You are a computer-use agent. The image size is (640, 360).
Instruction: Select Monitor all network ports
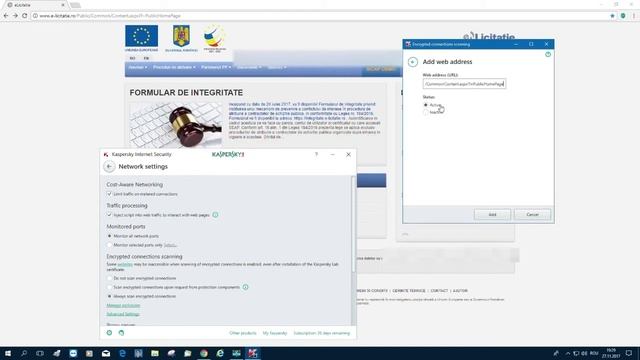point(109,236)
